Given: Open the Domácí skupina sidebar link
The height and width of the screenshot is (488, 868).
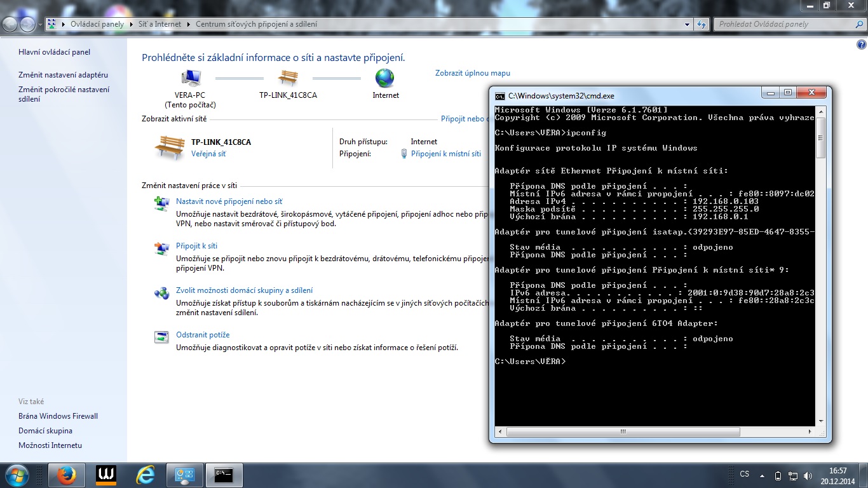Looking at the screenshot, I should click(x=45, y=431).
